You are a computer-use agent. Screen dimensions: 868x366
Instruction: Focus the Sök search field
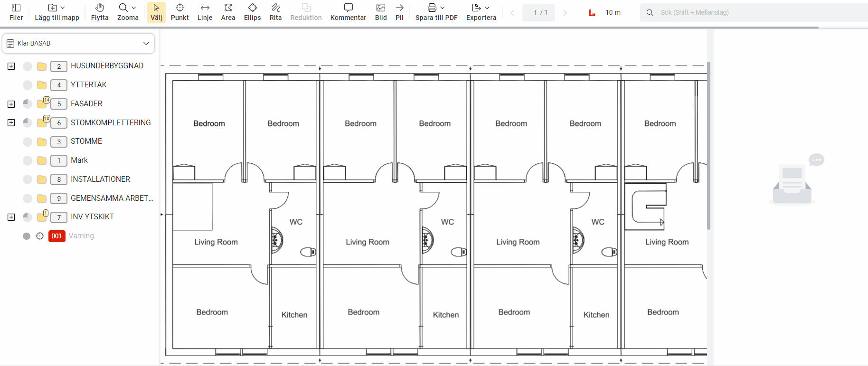coord(754,13)
